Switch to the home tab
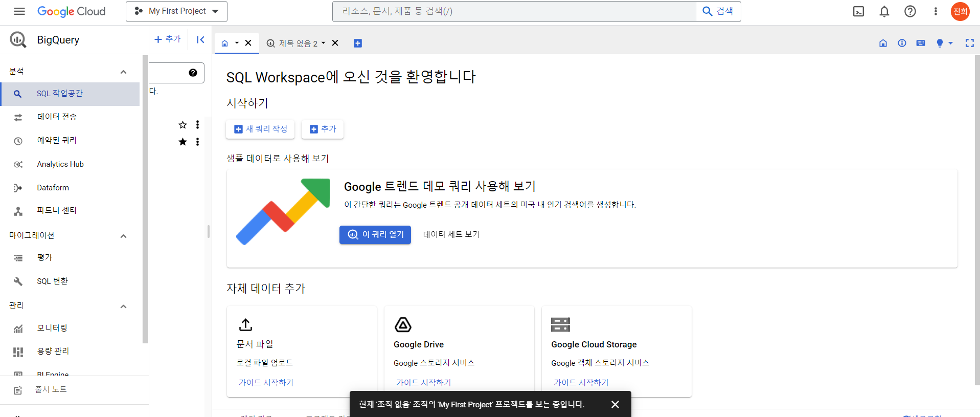 pos(224,43)
